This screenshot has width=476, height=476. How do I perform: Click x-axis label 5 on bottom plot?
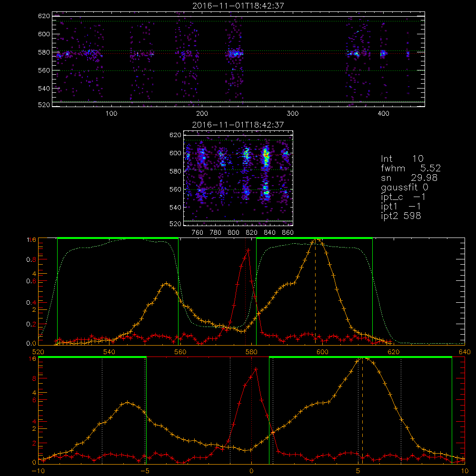pos(358,471)
